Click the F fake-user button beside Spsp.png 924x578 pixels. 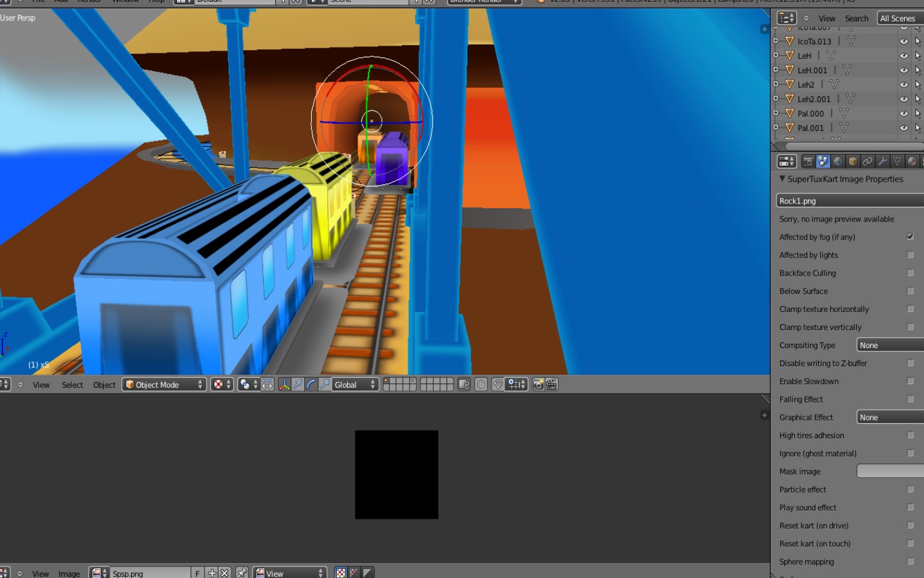pyautogui.click(x=197, y=574)
